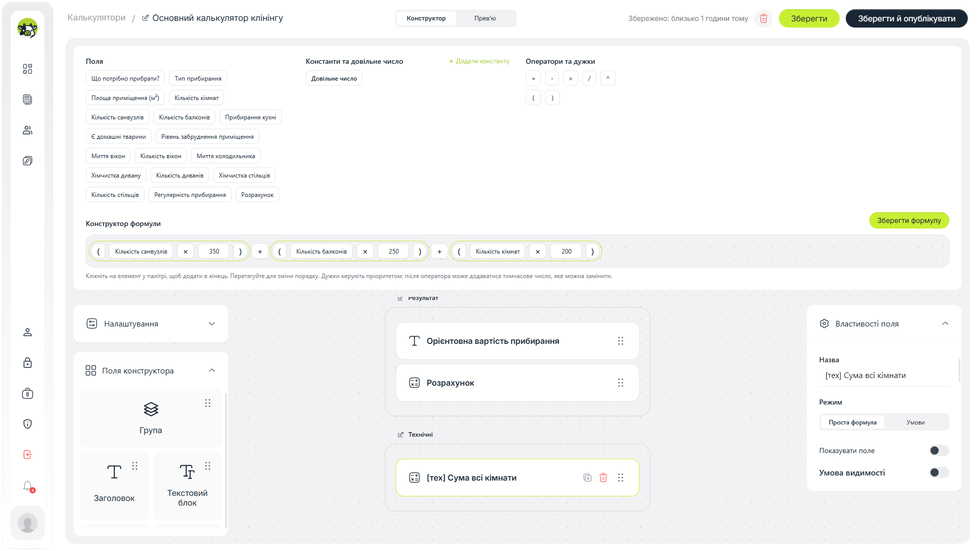Add opening bracket from operators palette
980x551 pixels.
533,98
